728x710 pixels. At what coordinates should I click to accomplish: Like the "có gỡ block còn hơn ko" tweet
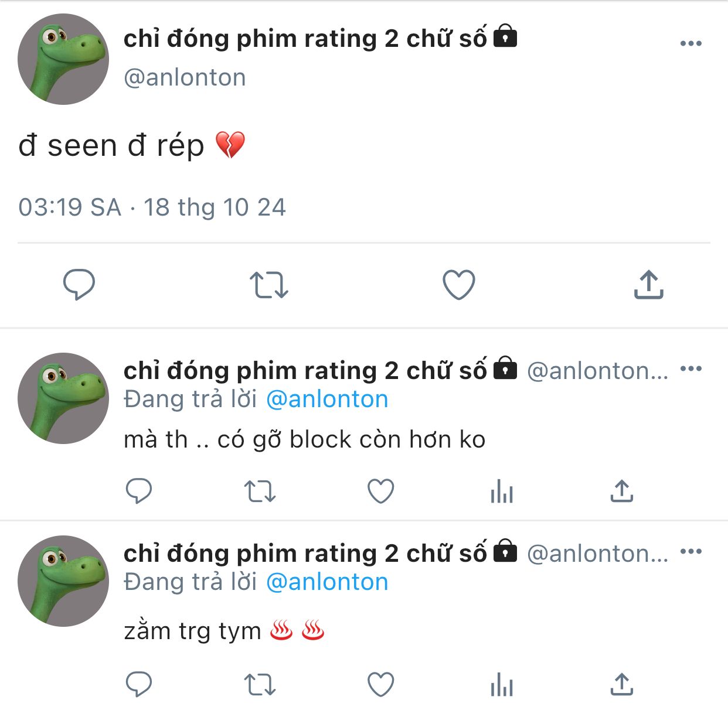[381, 491]
